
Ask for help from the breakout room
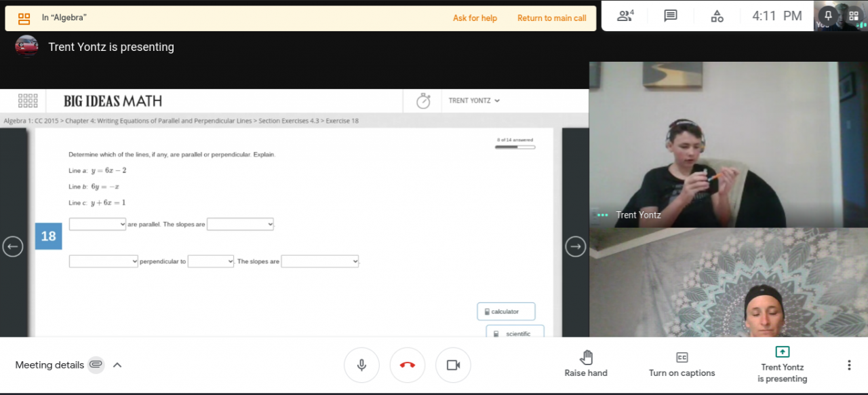click(475, 18)
